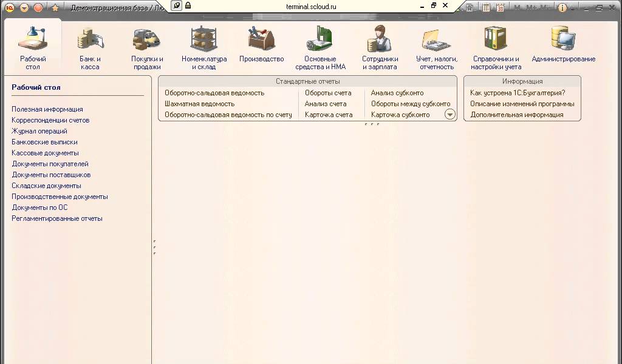Open Обороты между субконто report
Viewport: 622px width, 364px height.
[411, 104]
